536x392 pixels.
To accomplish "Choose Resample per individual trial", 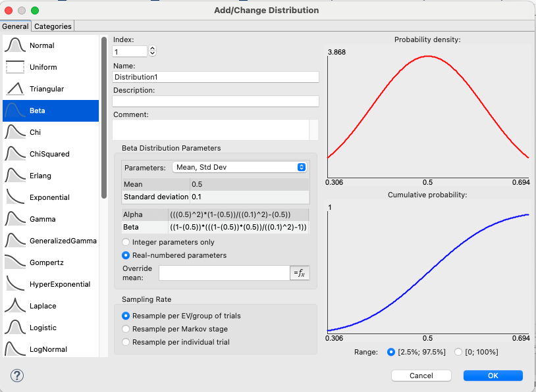I will (x=126, y=342).
